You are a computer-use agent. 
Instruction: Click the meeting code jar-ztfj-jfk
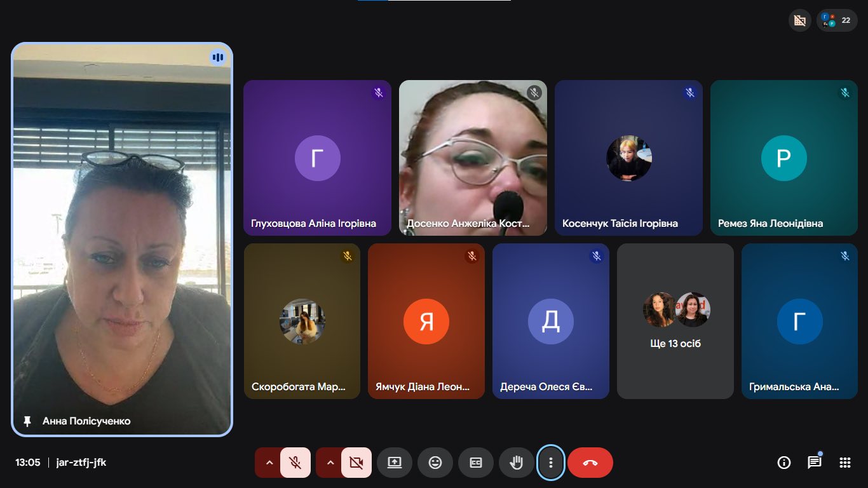click(x=81, y=463)
